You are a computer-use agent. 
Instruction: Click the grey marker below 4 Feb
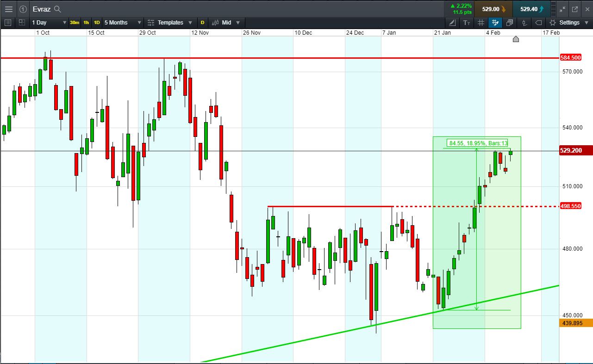516,39
